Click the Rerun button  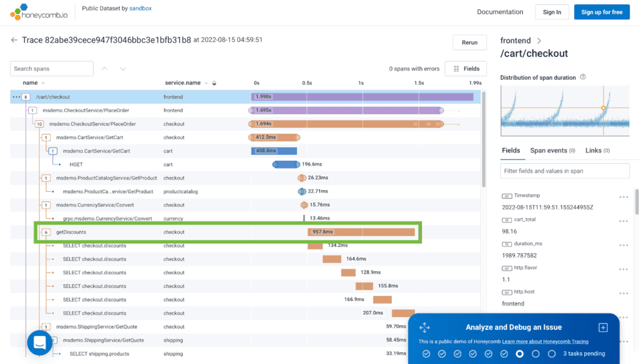[469, 42]
